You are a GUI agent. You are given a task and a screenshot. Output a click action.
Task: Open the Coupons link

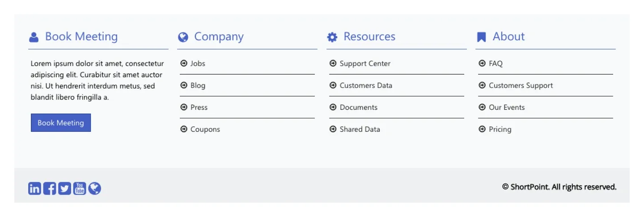pyautogui.click(x=205, y=129)
